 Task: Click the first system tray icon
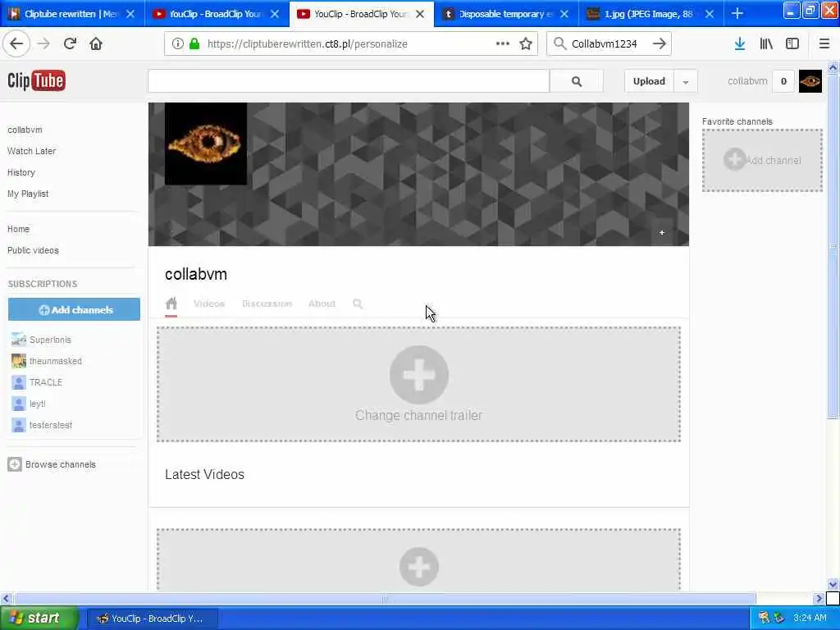coord(764,619)
